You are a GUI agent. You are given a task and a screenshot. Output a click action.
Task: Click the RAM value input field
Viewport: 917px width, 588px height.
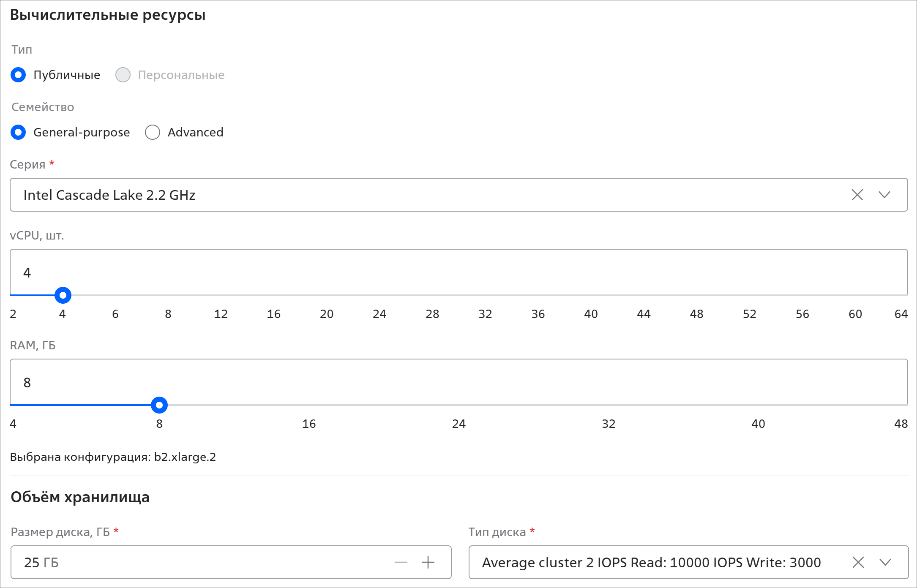[x=458, y=382]
